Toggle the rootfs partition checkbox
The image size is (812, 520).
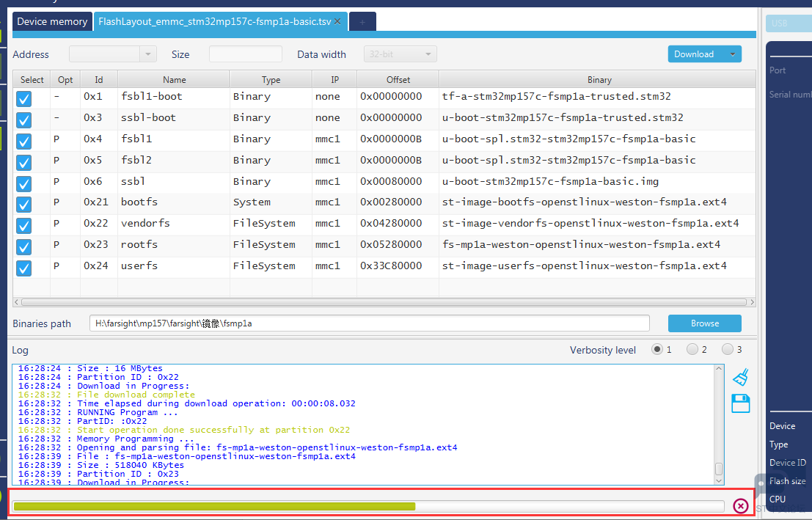click(23, 246)
